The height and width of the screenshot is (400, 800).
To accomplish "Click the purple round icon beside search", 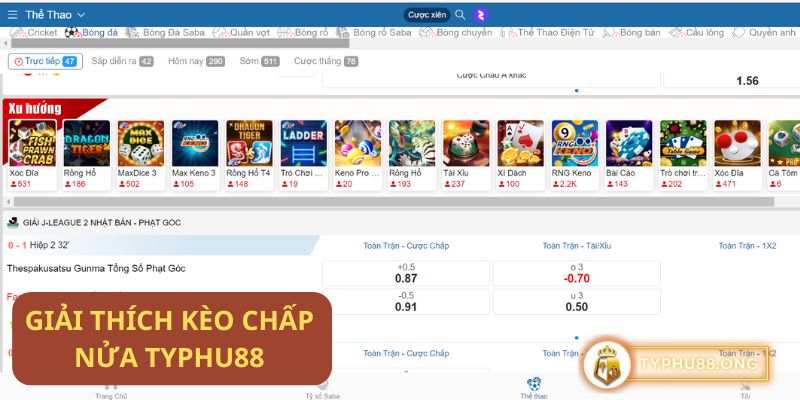I will 481,15.
